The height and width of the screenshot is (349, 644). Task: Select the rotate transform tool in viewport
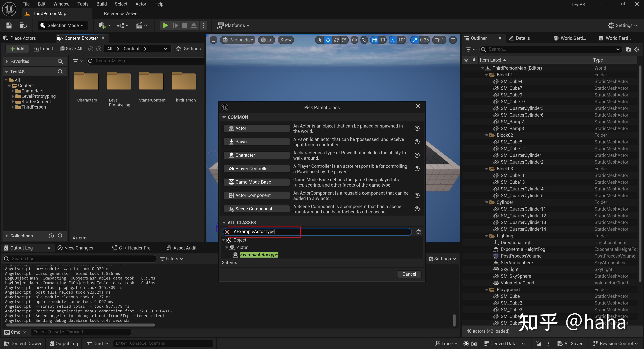click(336, 40)
